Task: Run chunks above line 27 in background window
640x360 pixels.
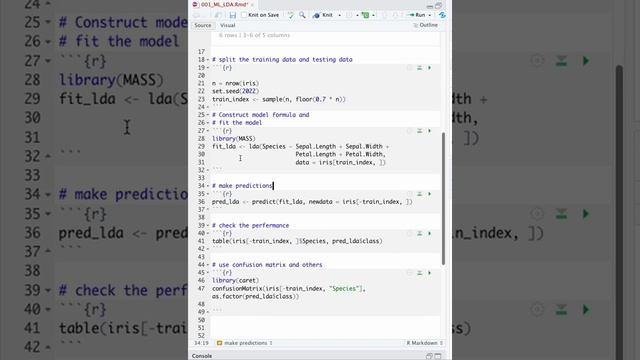Action: coord(562,61)
